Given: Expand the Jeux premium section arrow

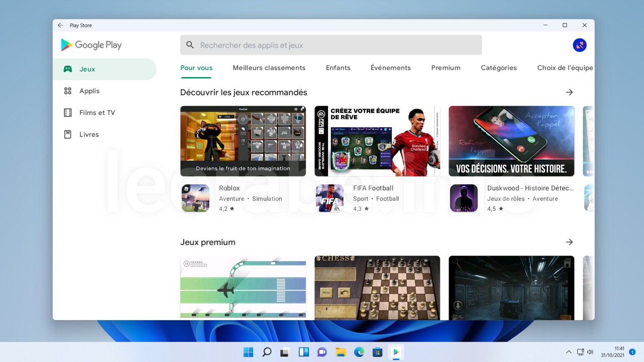Looking at the screenshot, I should (x=569, y=242).
